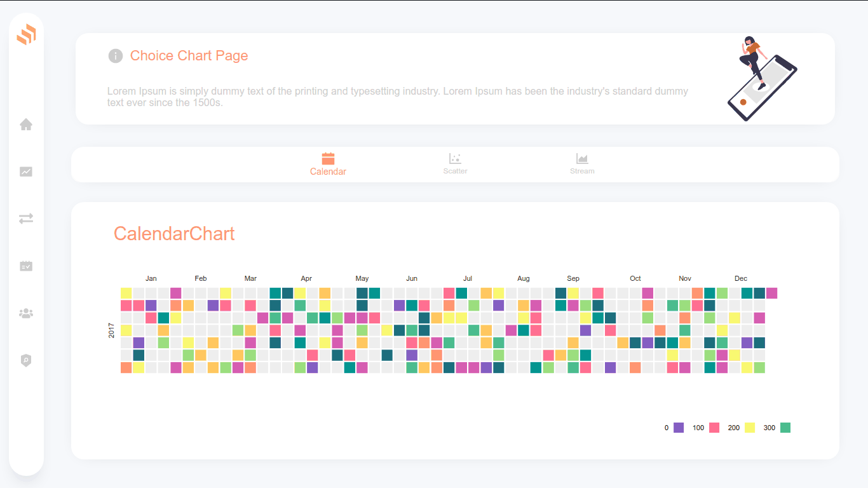This screenshot has height=488, width=868.
Task: Click the orange app logo in sidebar
Action: 26,34
